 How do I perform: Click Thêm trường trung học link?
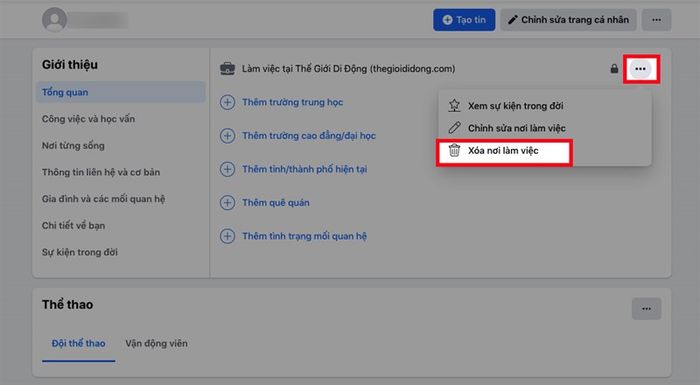[292, 102]
